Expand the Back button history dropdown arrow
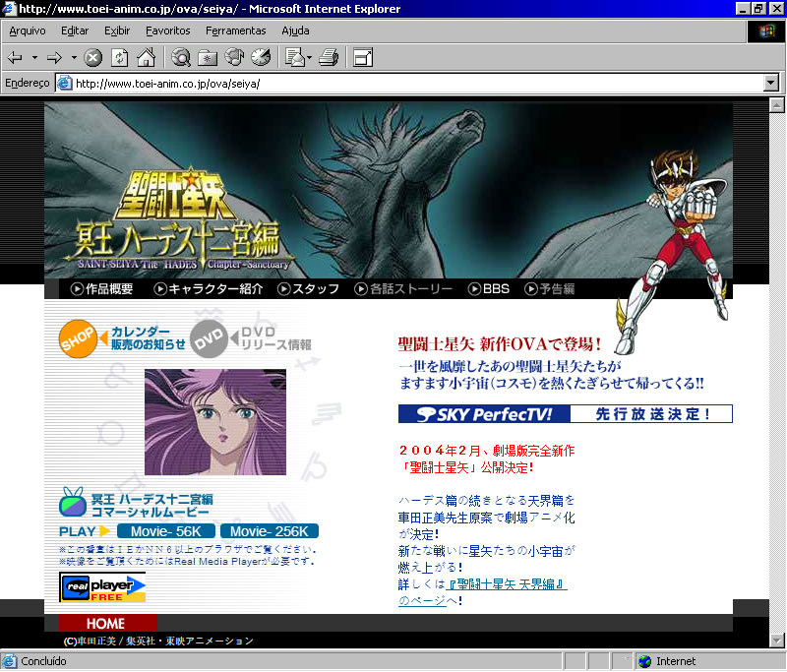The width and height of the screenshot is (787, 672). 34,58
